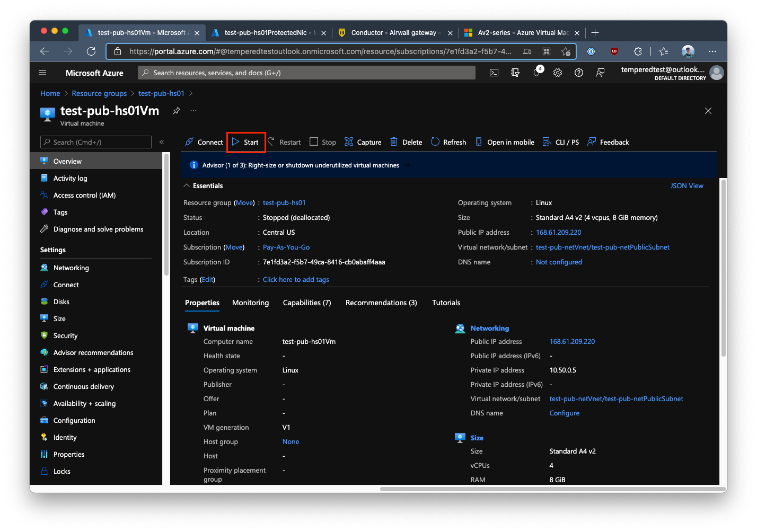Open test-pub-hs01 resource group link in Essentials
757x532 pixels.
284,202
